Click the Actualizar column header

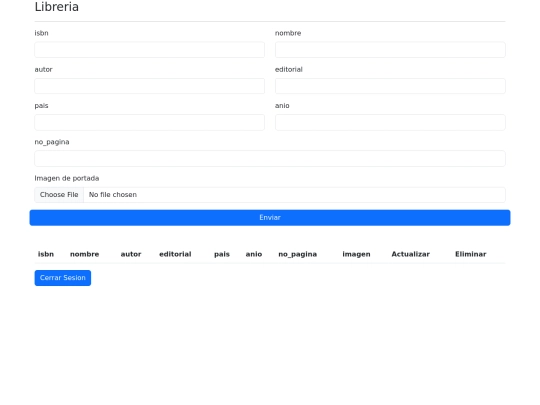[x=411, y=254]
